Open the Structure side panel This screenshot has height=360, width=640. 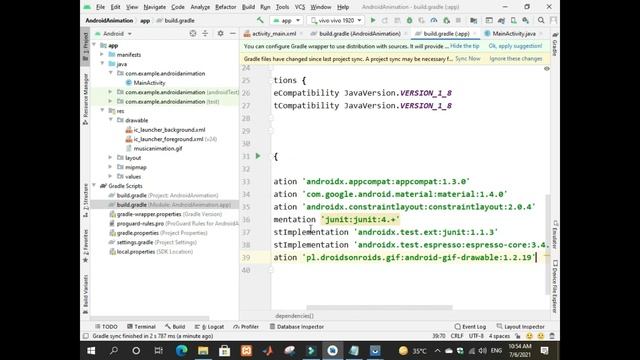[x=85, y=200]
